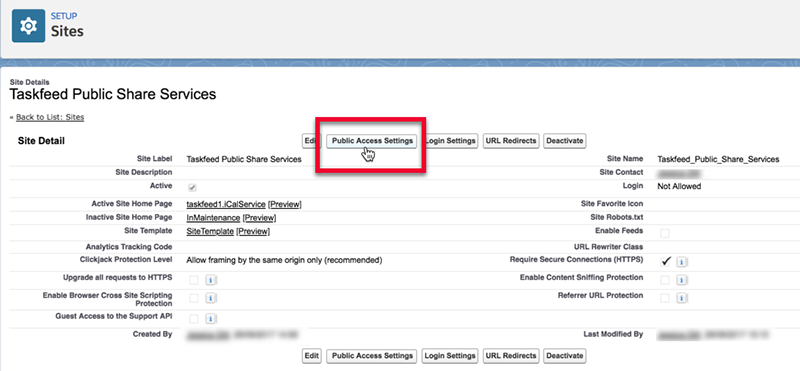
Task: Click the SETUP breadcrumb text
Action: click(64, 16)
